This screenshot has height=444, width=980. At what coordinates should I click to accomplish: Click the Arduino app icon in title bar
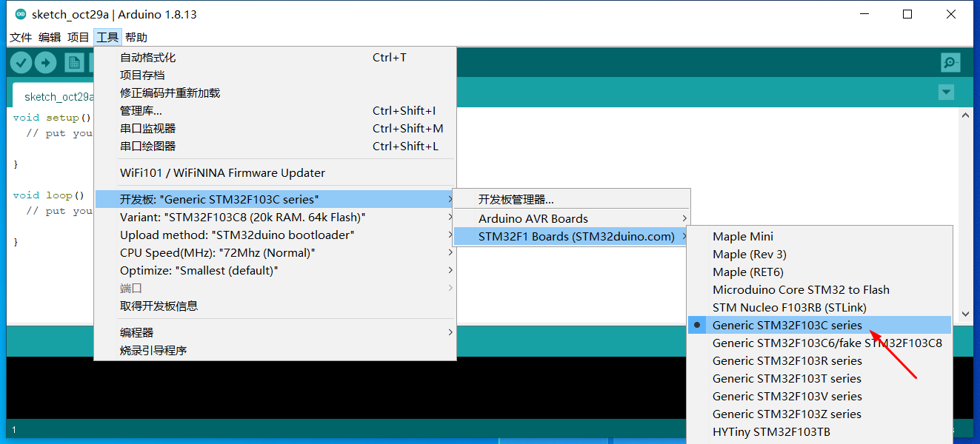tap(20, 14)
